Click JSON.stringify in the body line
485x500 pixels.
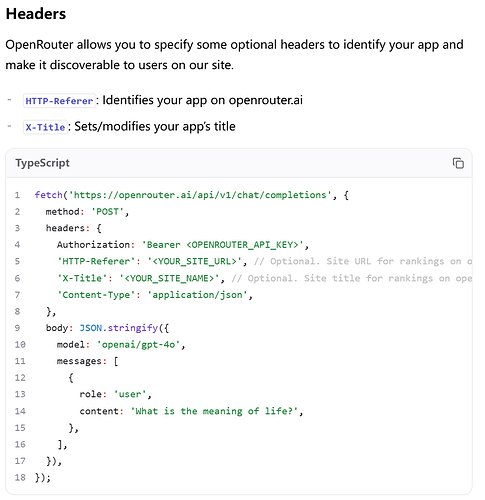119,328
